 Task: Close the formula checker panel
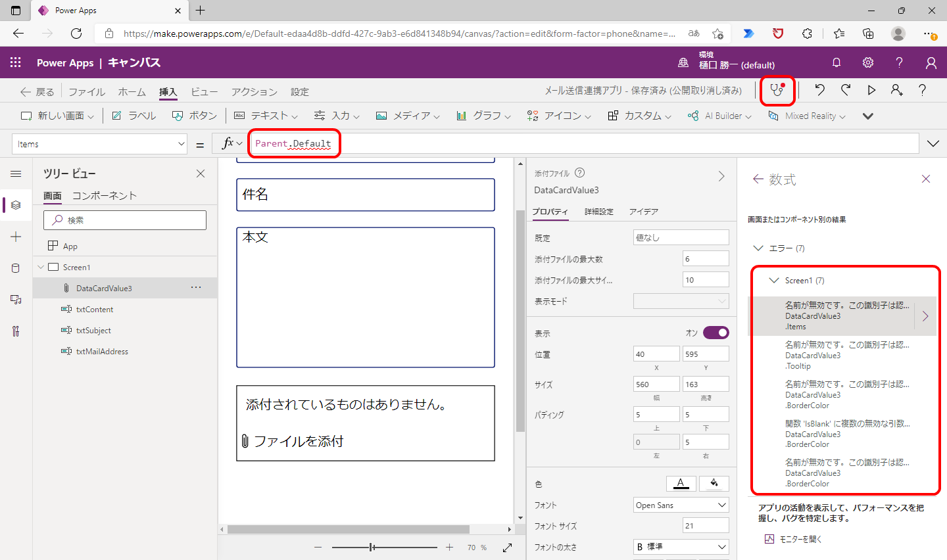926,179
